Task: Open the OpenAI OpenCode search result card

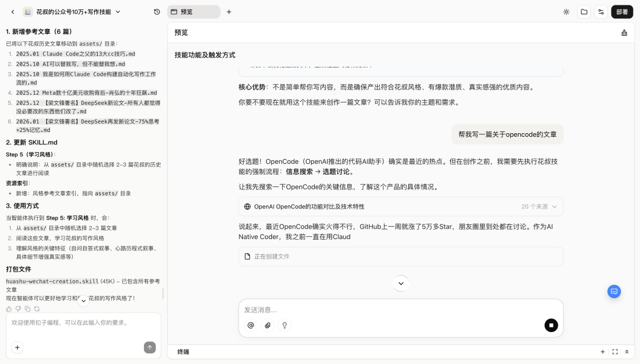Action: (401, 207)
